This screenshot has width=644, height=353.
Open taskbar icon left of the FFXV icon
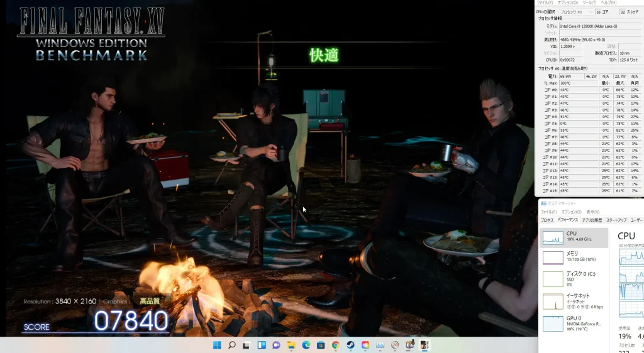(409, 345)
